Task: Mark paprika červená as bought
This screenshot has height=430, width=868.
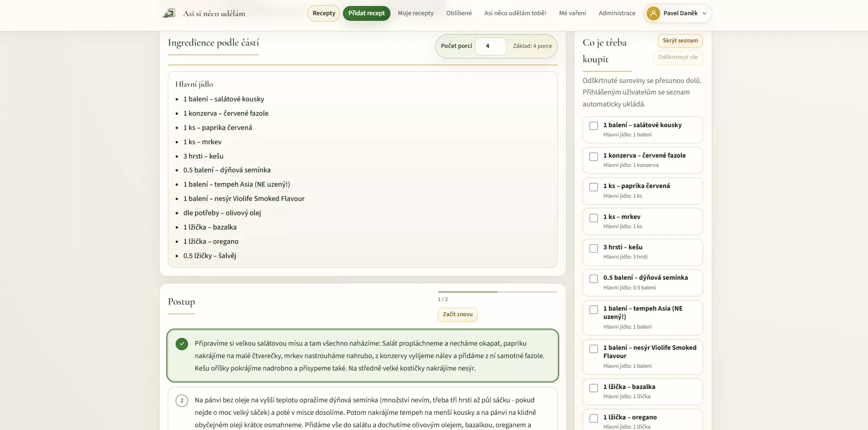Action: click(x=594, y=187)
